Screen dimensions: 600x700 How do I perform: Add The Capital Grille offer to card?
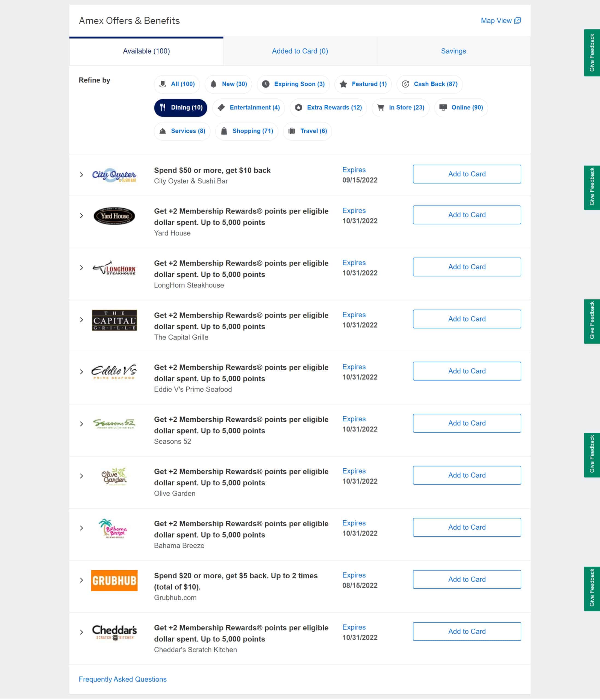tap(467, 319)
